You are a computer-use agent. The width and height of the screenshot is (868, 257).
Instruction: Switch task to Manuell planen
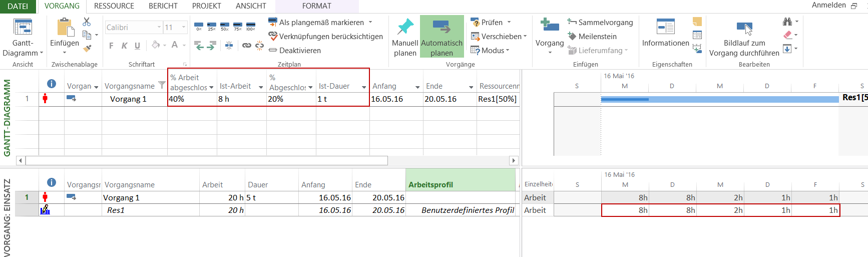[404, 38]
